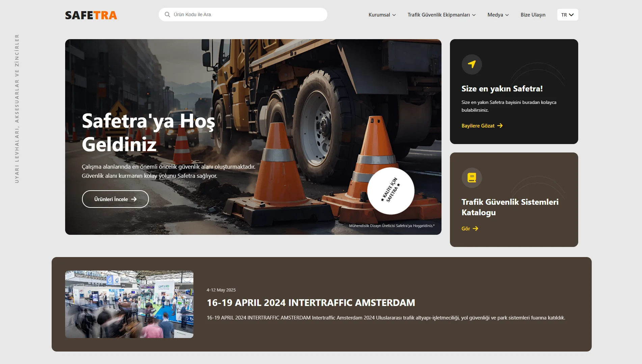Screen dimensions: 642x364
Task: Open the 'Size en yakın Safetra!' heading
Action: coord(502,89)
